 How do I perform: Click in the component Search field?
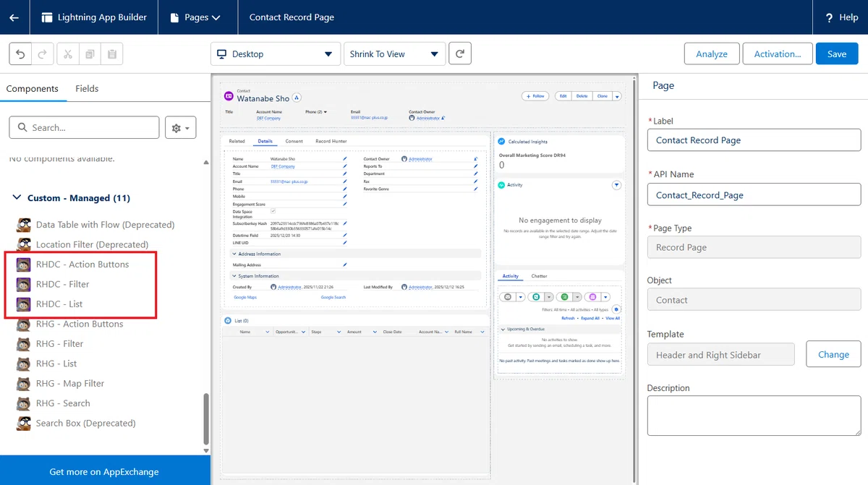coord(84,128)
